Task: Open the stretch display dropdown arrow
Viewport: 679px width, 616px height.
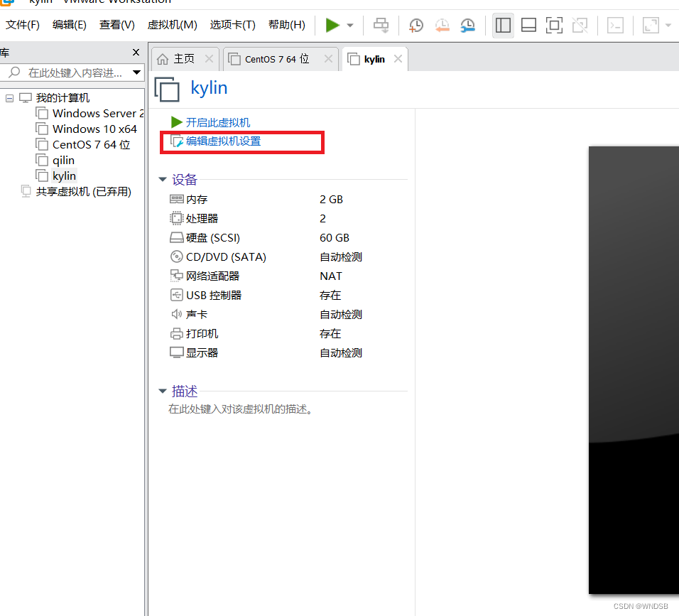Action: pos(668,25)
